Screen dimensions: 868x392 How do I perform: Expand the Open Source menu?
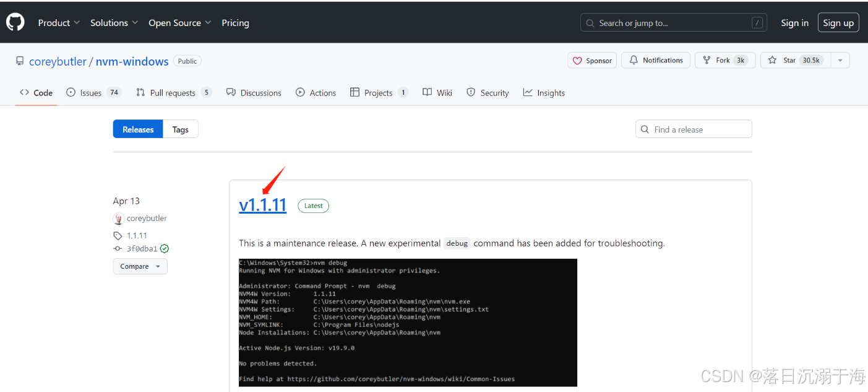point(180,23)
